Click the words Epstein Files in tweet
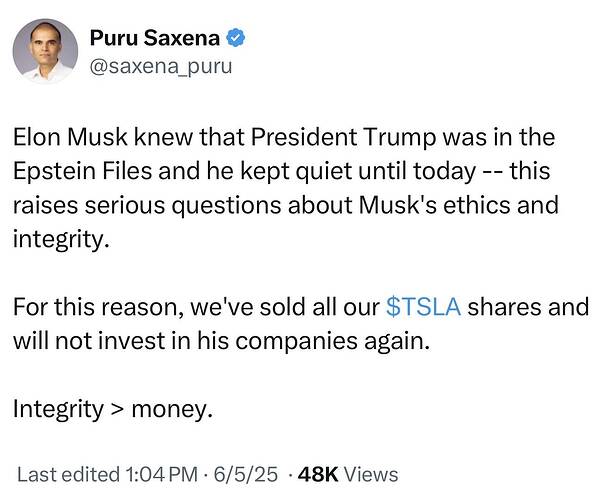 [77, 170]
